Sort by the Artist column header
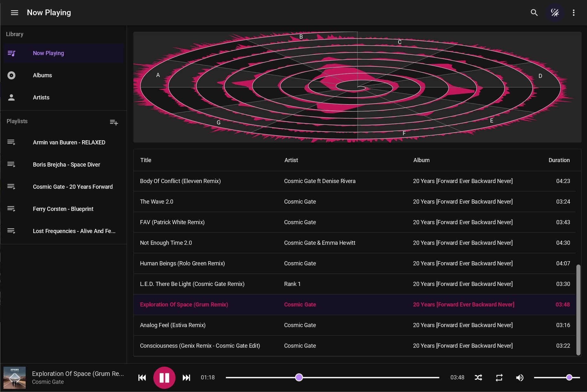Image resolution: width=587 pixels, height=392 pixels. coord(291,160)
